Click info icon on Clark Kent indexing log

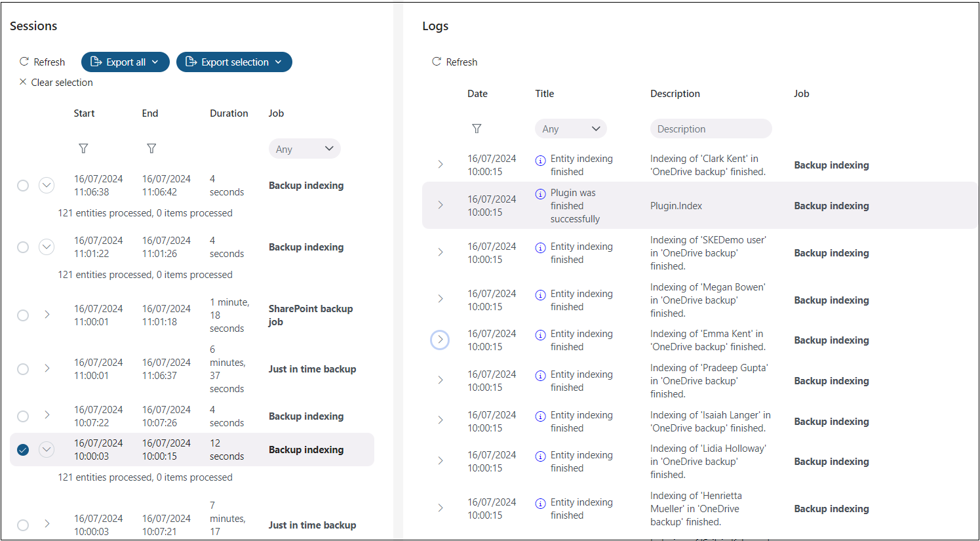point(540,160)
